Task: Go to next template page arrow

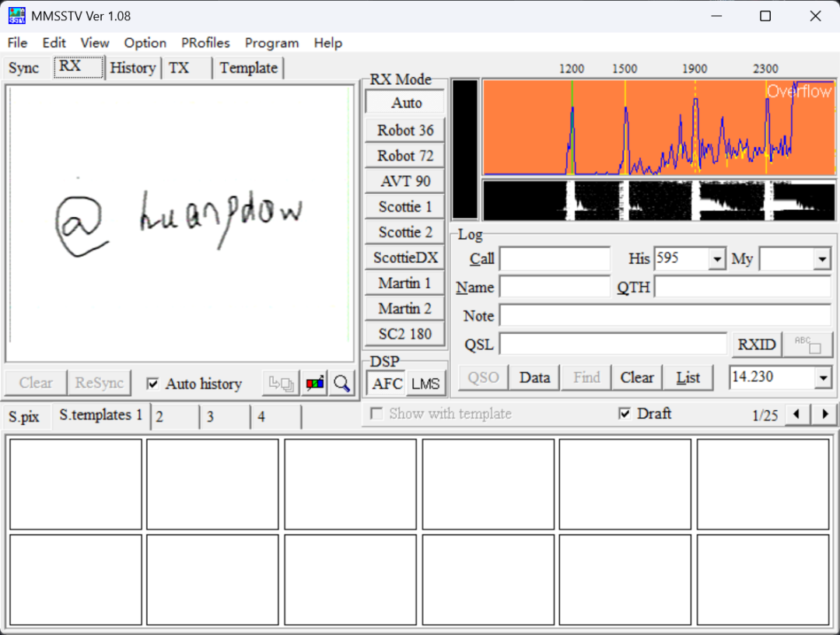Action: [824, 414]
